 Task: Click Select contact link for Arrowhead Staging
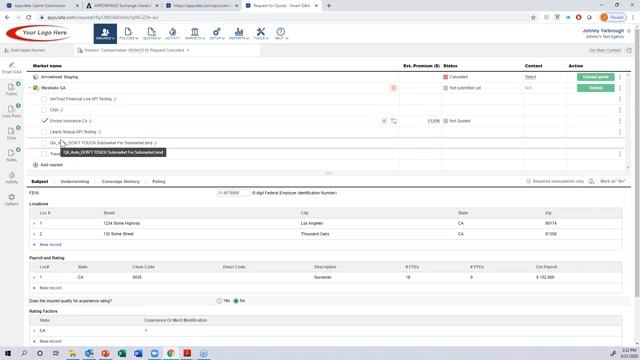pyautogui.click(x=530, y=77)
